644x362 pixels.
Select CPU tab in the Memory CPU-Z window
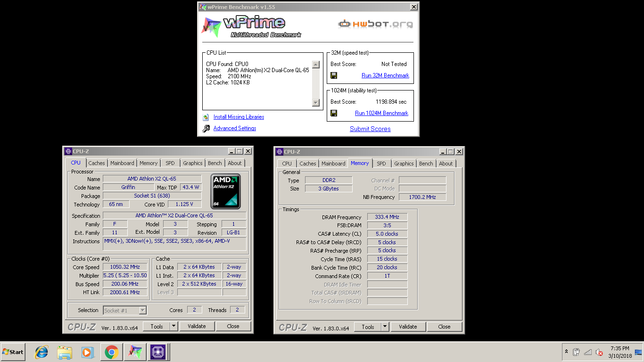coord(287,164)
